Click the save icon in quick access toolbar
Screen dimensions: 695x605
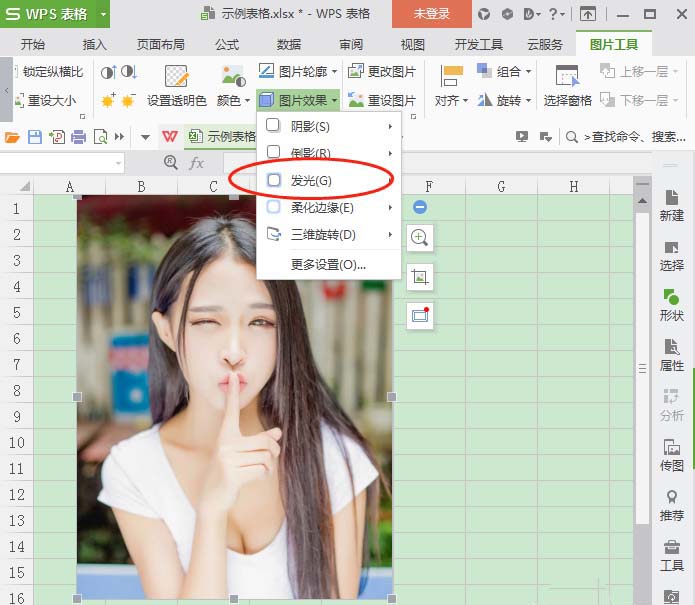(x=35, y=137)
